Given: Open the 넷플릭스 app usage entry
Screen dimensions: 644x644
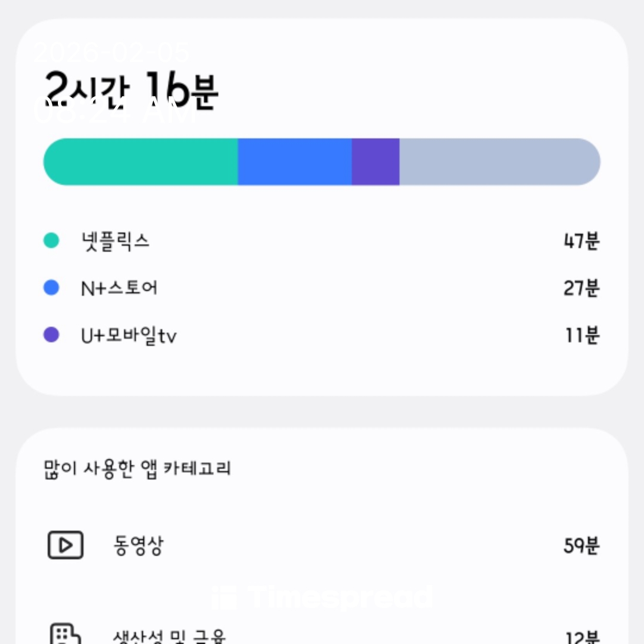Looking at the screenshot, I should [116, 241].
